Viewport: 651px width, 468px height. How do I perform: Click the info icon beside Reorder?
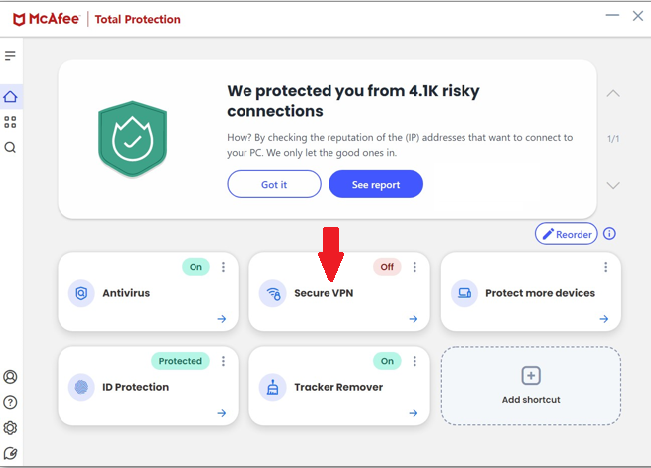(x=609, y=234)
